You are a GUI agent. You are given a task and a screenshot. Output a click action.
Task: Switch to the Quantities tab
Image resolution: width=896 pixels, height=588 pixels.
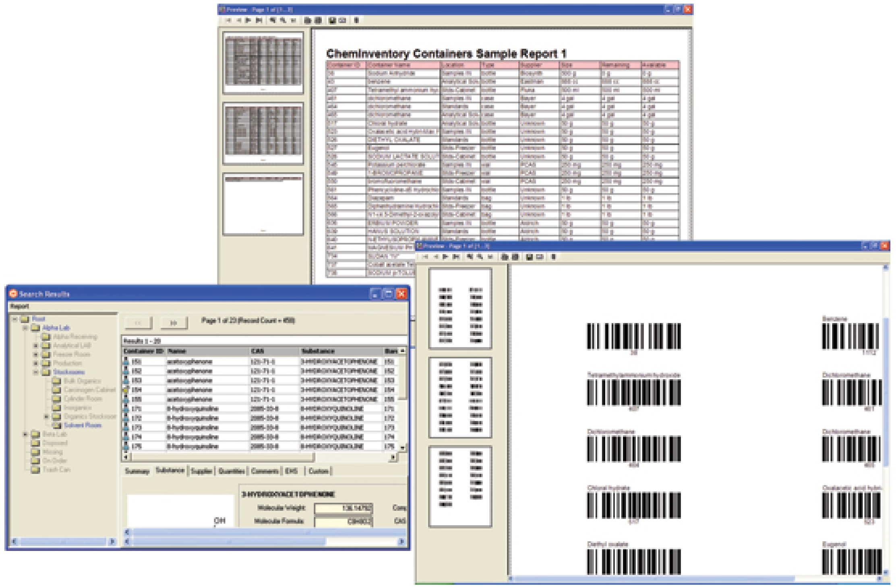click(232, 471)
